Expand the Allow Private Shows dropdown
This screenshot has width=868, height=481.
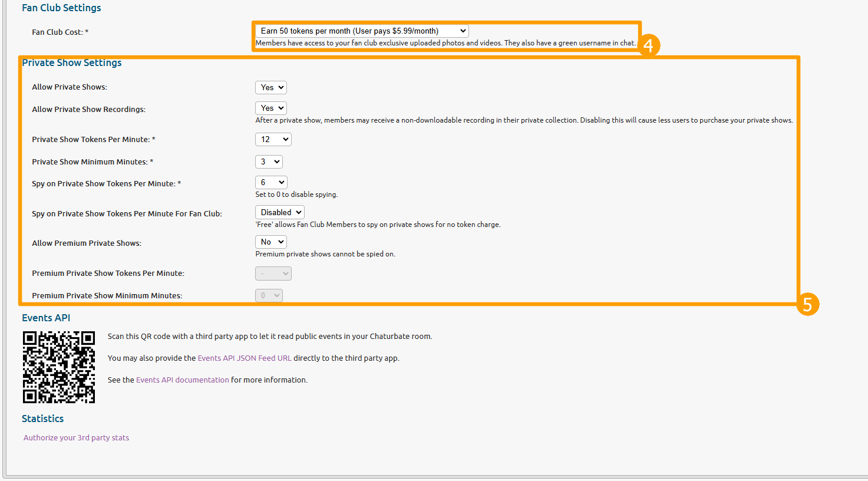[270, 87]
